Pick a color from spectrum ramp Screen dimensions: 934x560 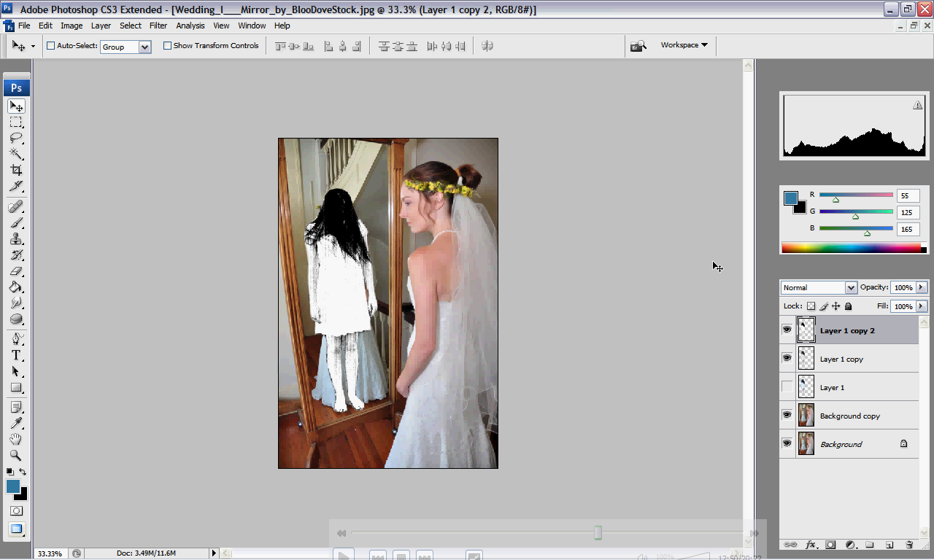point(851,248)
